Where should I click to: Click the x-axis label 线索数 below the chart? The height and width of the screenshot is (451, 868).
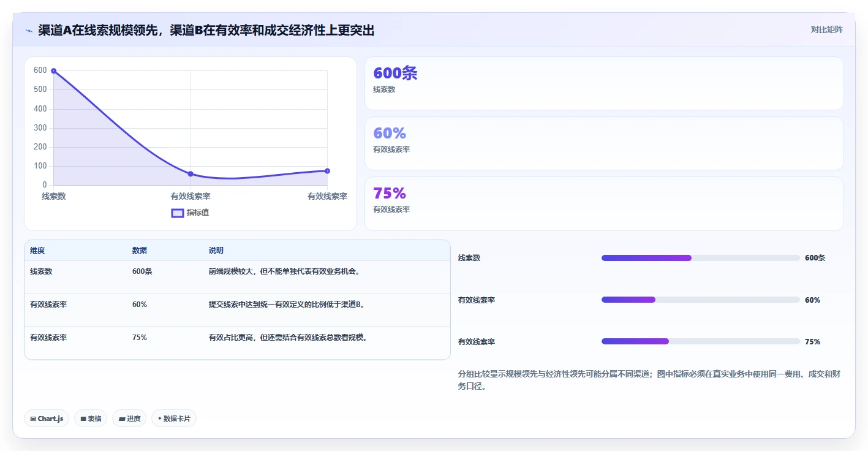pos(54,196)
